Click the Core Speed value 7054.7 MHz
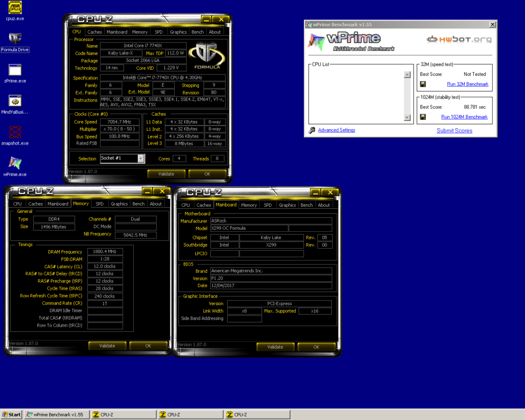This screenshot has width=525, height=420. coord(119,122)
